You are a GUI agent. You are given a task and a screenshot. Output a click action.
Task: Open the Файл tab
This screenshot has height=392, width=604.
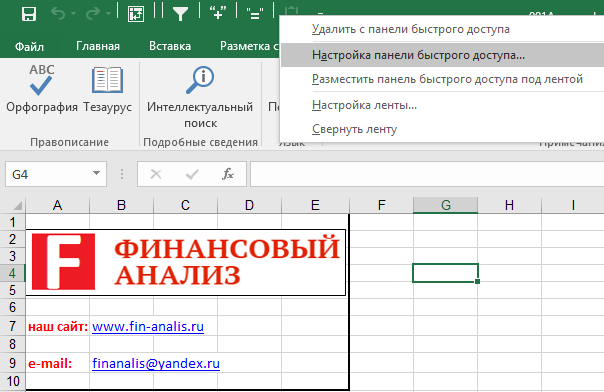click(x=29, y=47)
